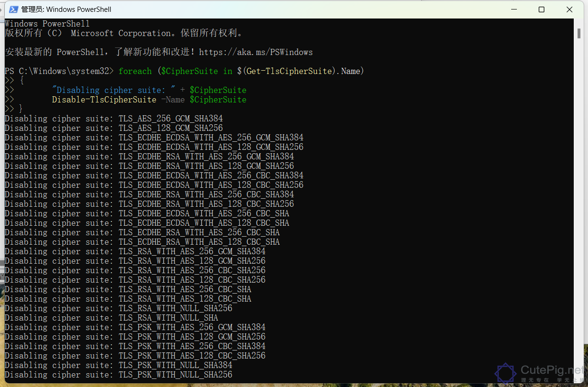The width and height of the screenshot is (588, 387).
Task: Close the PowerShell window
Action: pos(569,9)
